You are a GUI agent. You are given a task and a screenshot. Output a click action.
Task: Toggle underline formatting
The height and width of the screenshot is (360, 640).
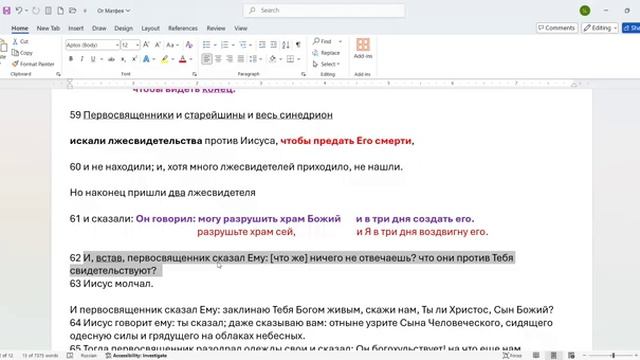click(x=93, y=59)
